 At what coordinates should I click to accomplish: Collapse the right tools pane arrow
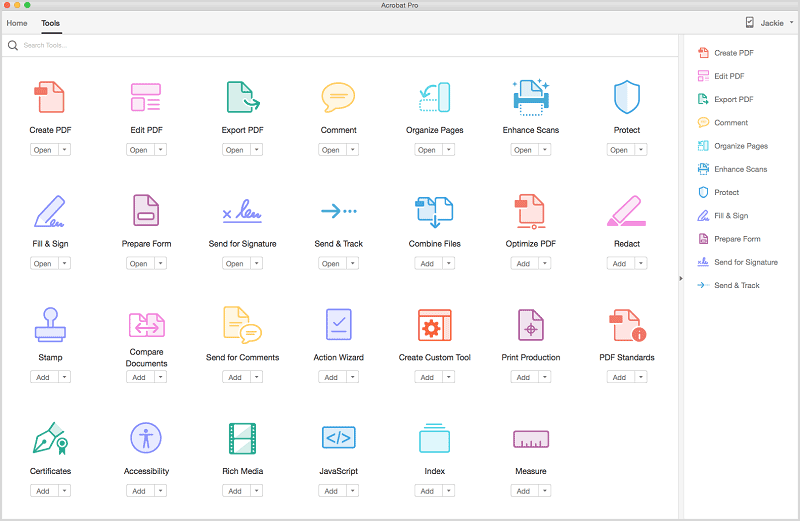(x=680, y=279)
